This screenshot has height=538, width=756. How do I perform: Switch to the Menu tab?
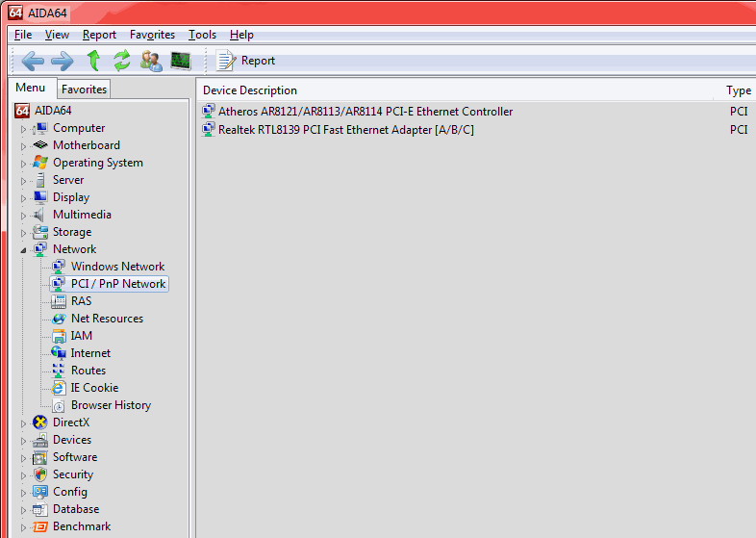31,88
